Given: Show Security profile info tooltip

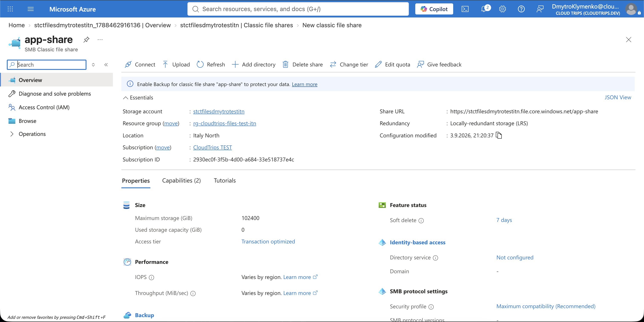Looking at the screenshot, I should pyautogui.click(x=431, y=307).
